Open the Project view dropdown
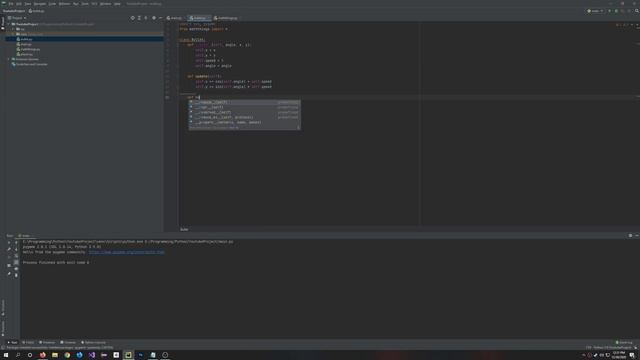Viewport: 640px width, 360px height. [x=17, y=18]
